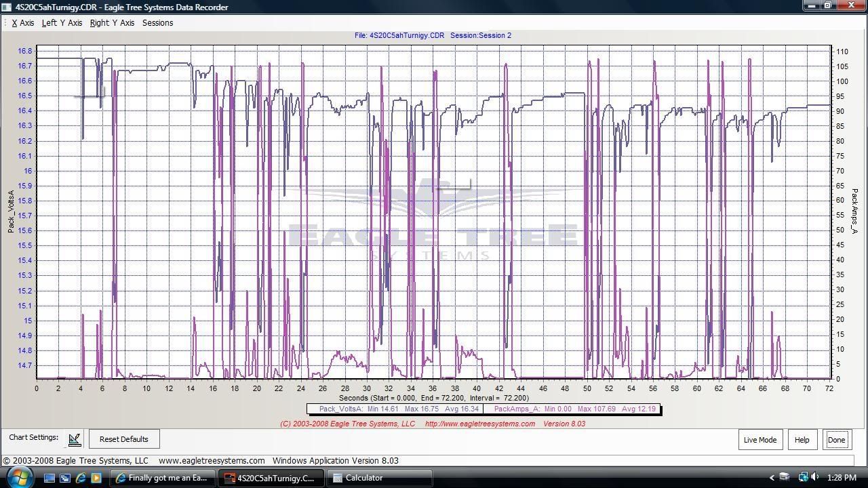
Task: Click the Help button
Action: (x=802, y=439)
